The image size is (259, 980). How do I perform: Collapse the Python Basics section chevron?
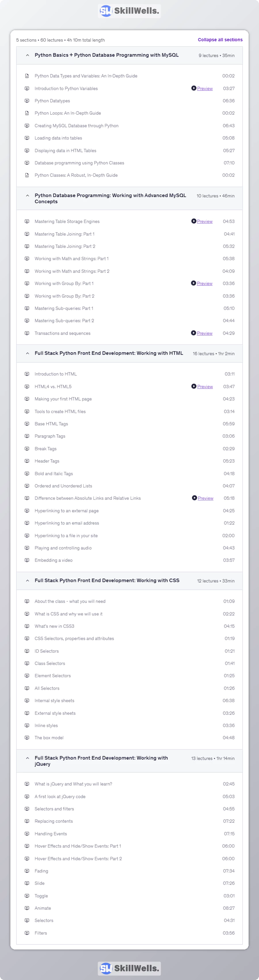[x=27, y=55]
